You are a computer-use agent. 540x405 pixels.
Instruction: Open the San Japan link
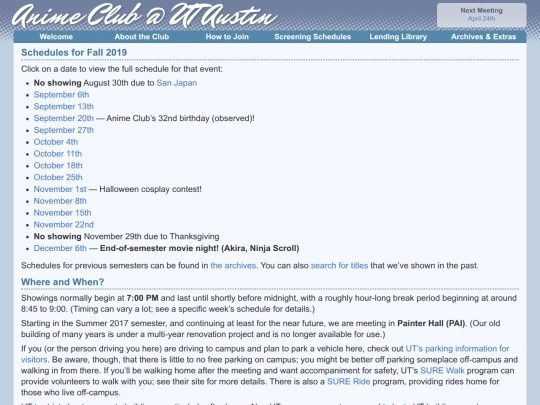click(177, 83)
